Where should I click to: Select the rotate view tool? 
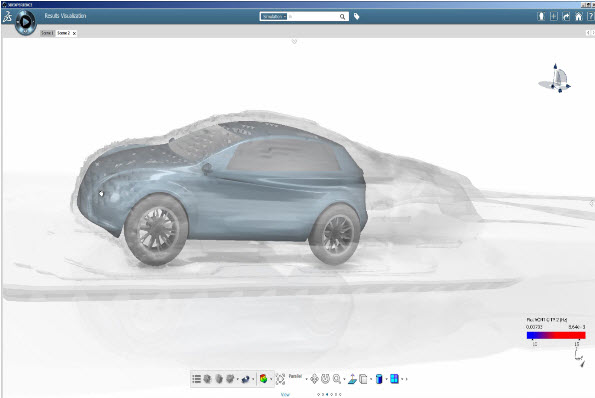pyautogui.click(x=325, y=379)
